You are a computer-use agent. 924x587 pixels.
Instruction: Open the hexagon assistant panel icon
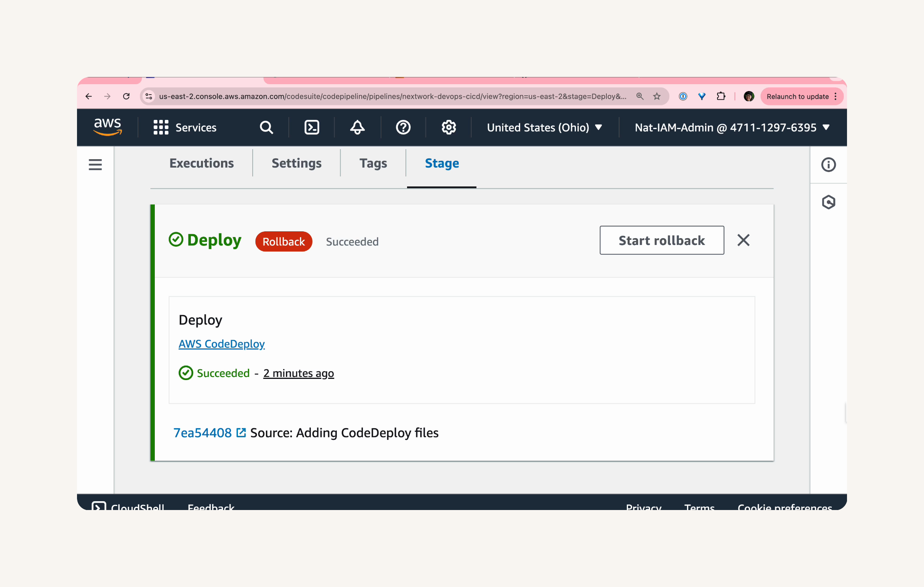[829, 202]
